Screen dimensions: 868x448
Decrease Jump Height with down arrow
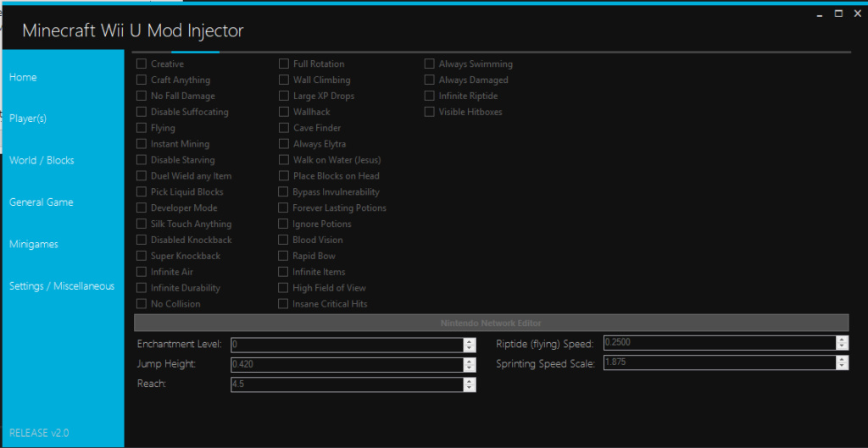pyautogui.click(x=470, y=369)
